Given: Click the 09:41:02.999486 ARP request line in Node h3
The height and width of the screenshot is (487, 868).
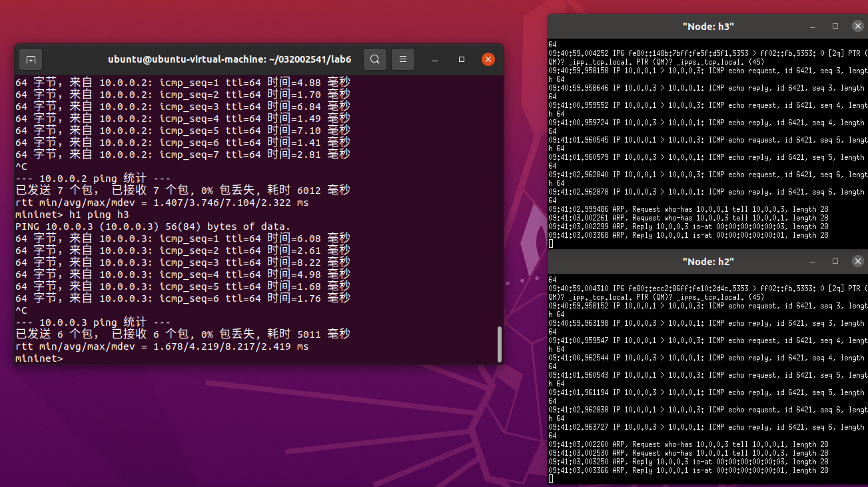Looking at the screenshot, I should (x=689, y=209).
